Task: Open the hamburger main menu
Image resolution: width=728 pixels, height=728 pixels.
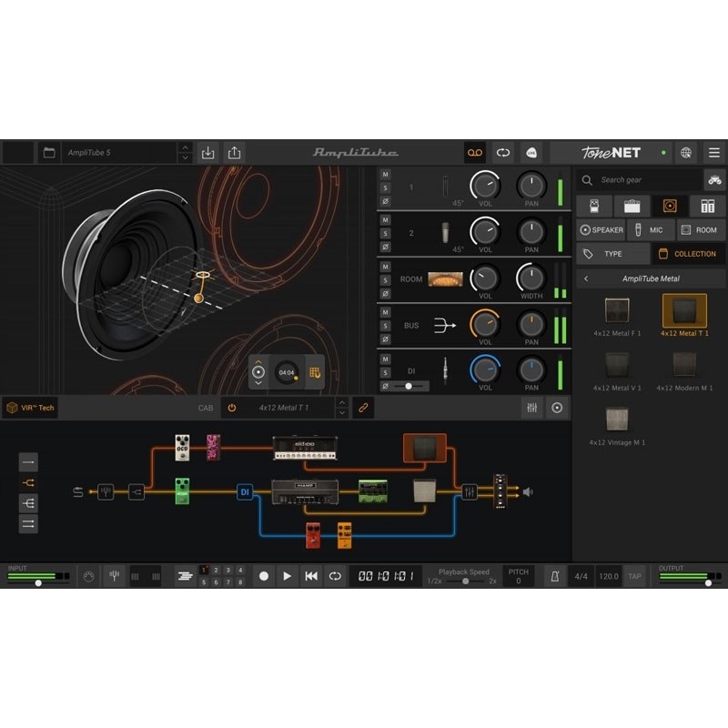Action: pyautogui.click(x=714, y=152)
